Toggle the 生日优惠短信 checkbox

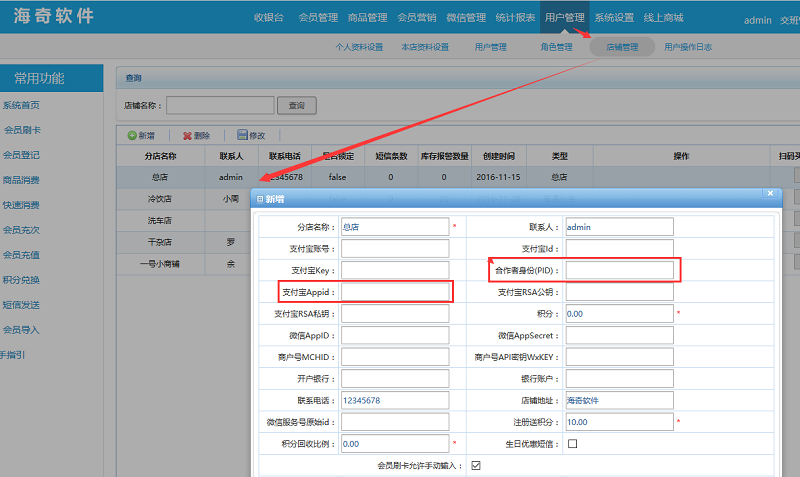[572, 444]
